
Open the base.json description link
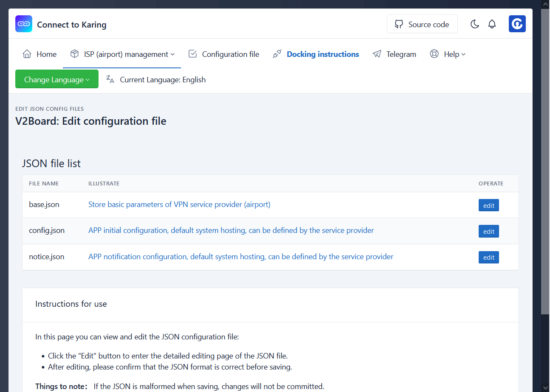179,204
